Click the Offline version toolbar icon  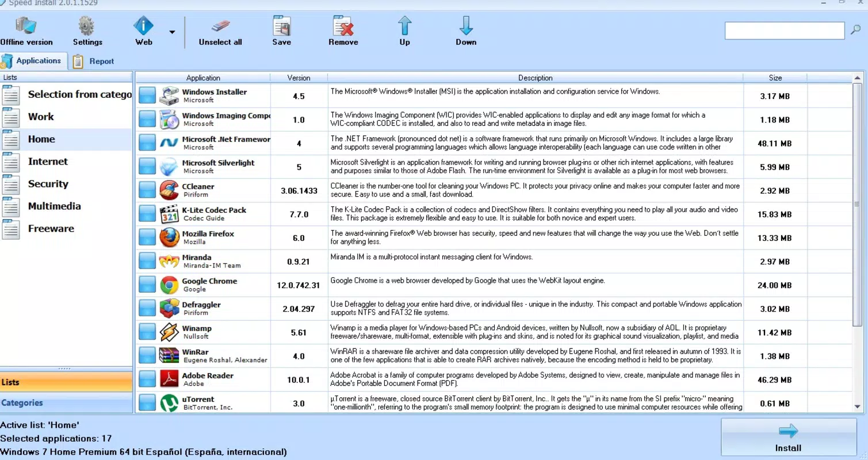[26, 26]
